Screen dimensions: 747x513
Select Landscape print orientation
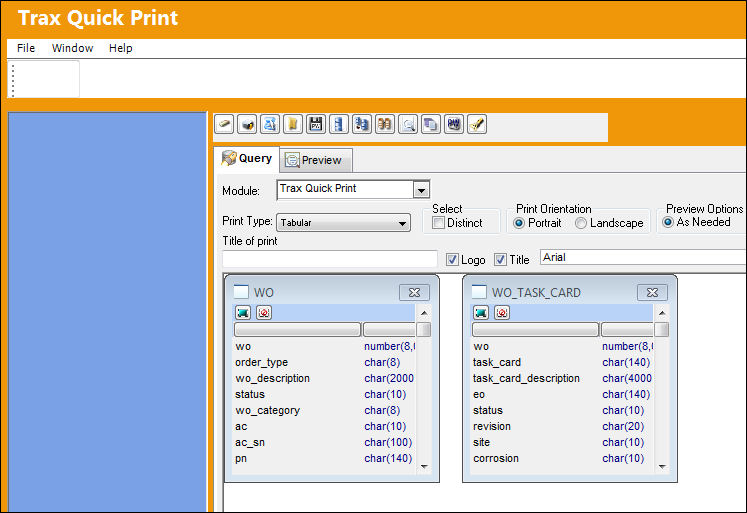(x=581, y=223)
